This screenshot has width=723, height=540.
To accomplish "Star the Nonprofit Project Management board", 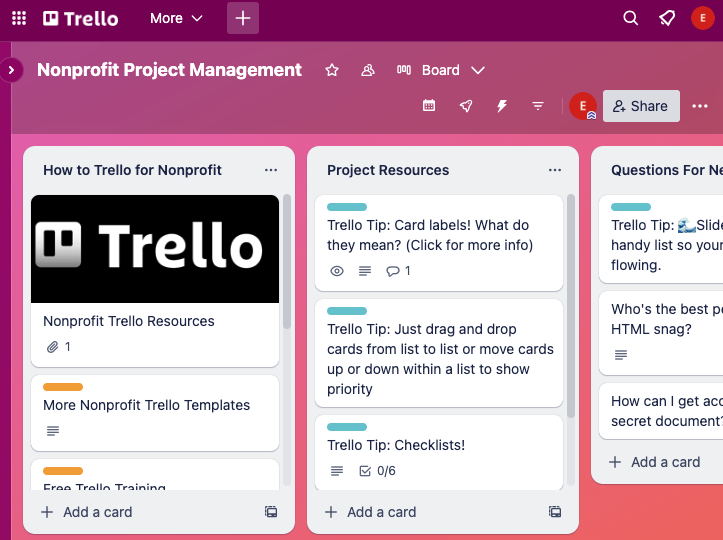I will pos(332,70).
